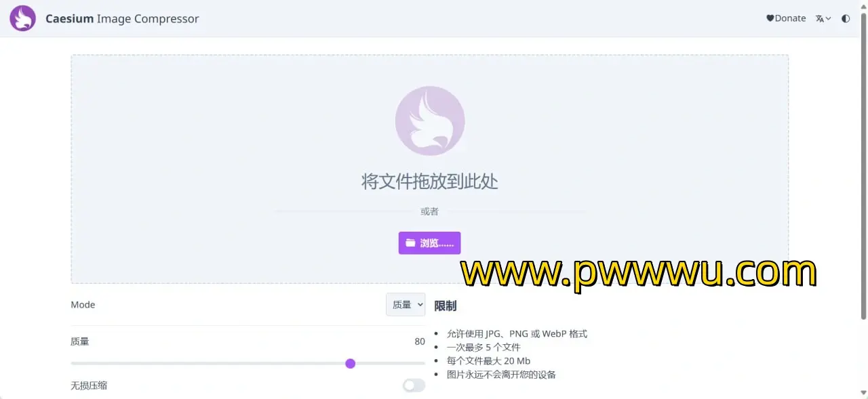Click the 将文件拖放到此处 drop zone text
Screen dimensions: 868x399
click(429, 182)
